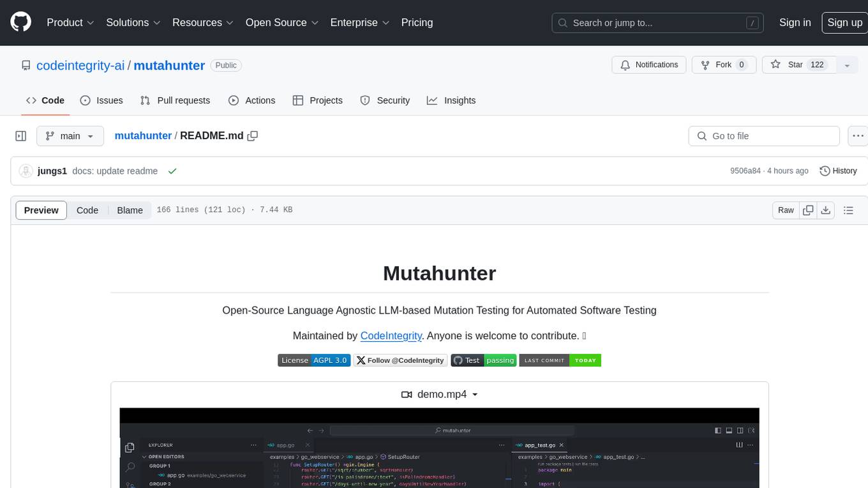Switch to the Insights tab
The image size is (868, 488).
tap(451, 100)
